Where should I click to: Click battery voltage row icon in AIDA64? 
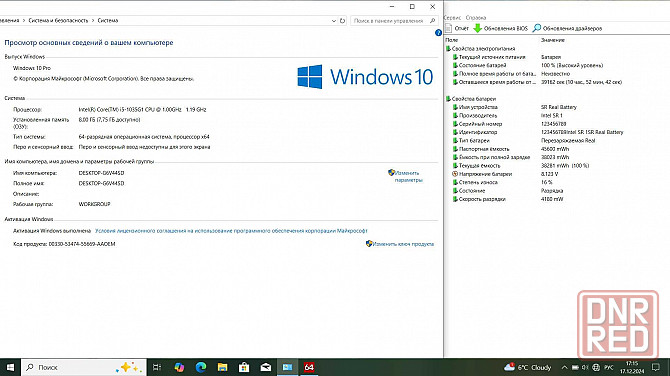pos(455,174)
